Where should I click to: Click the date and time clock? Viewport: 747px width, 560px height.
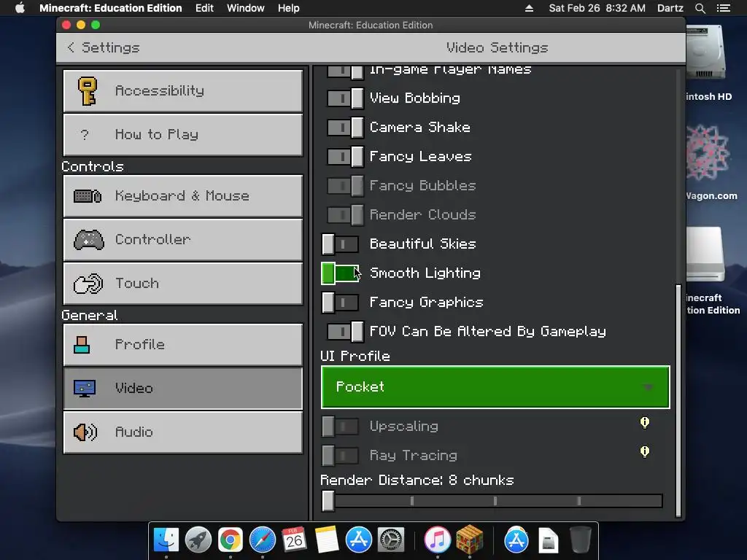pos(597,8)
